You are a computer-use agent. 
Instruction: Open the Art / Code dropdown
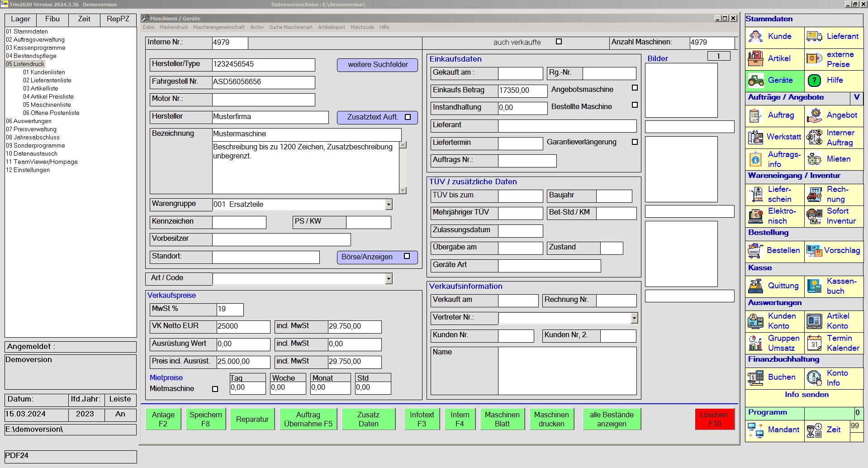click(x=389, y=279)
